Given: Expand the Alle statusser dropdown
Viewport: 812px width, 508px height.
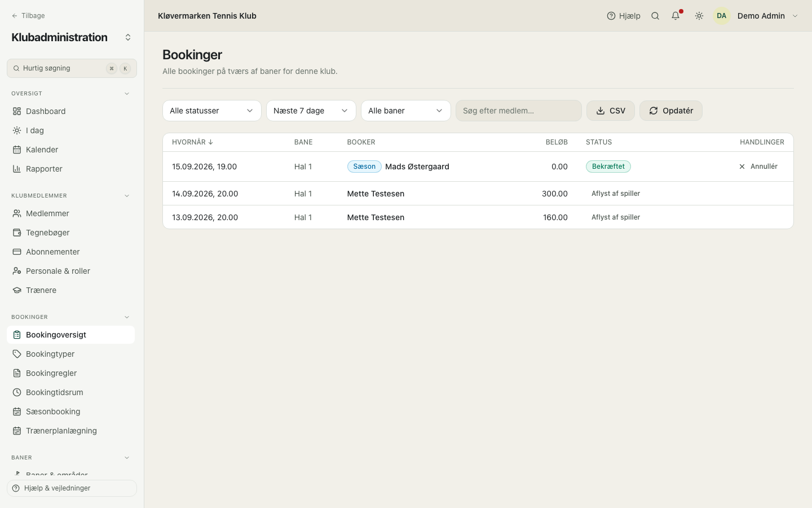Looking at the screenshot, I should pos(212,111).
